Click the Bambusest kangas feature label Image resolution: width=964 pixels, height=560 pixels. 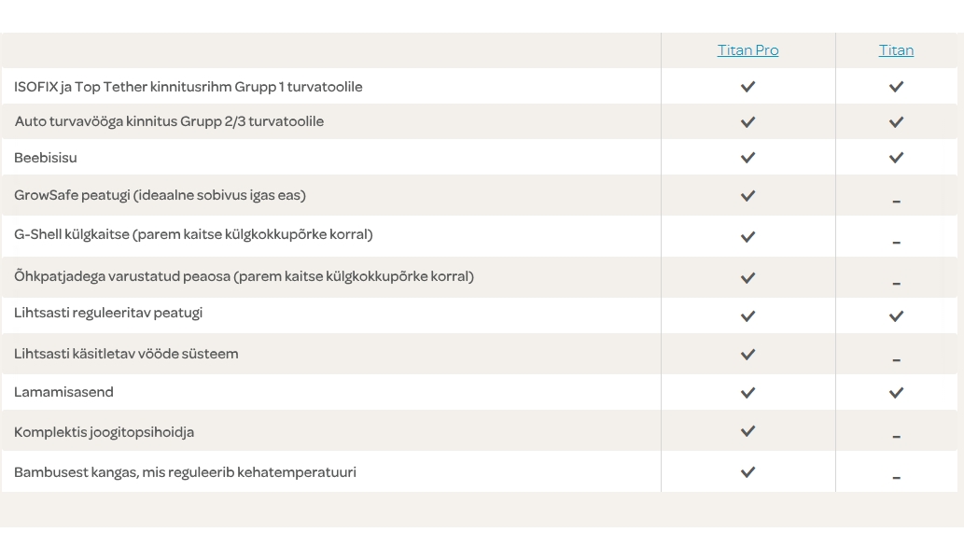pyautogui.click(x=185, y=472)
